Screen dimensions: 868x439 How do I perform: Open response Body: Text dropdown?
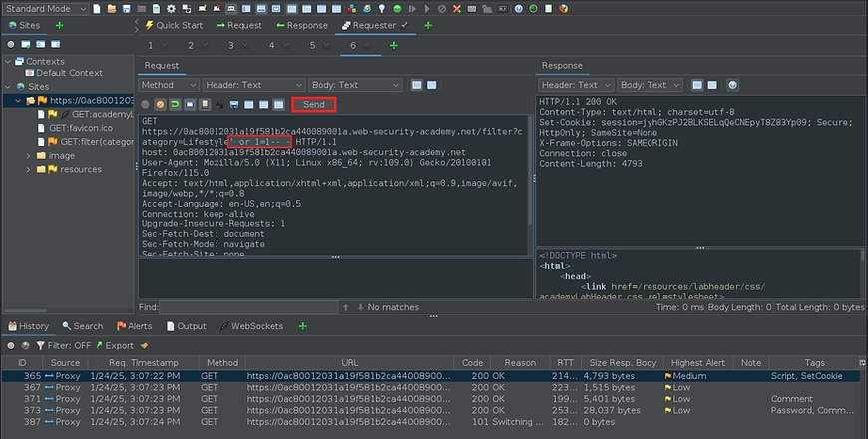click(x=650, y=85)
